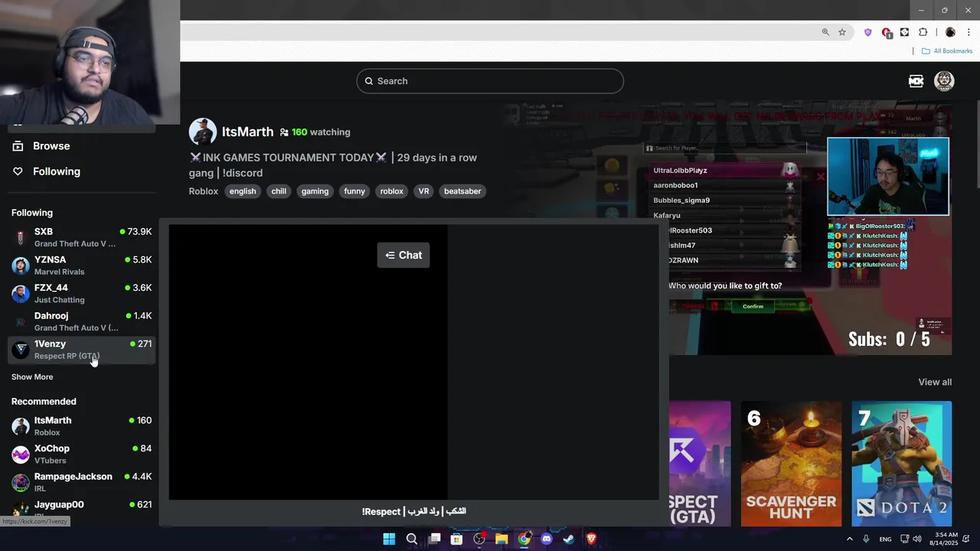Screen dimensions: 980x551
Task: Open the Extensions puzzle piece menu
Action: click(923, 32)
